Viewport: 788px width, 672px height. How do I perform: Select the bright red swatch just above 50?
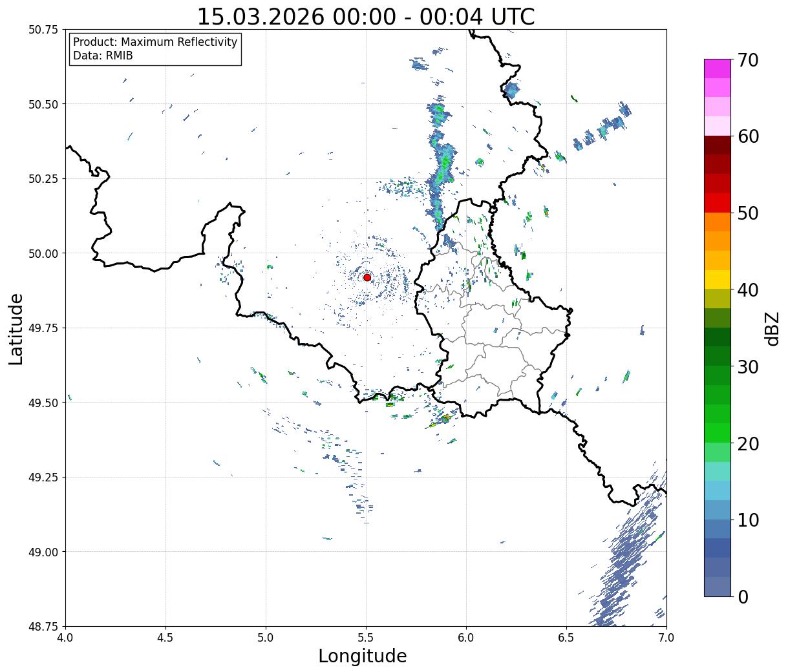point(718,203)
